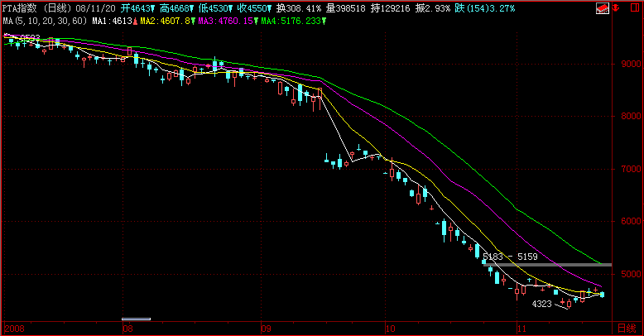The image size is (644, 336).
Task: Click the 11 month marker on time axis
Action: pos(521,329)
